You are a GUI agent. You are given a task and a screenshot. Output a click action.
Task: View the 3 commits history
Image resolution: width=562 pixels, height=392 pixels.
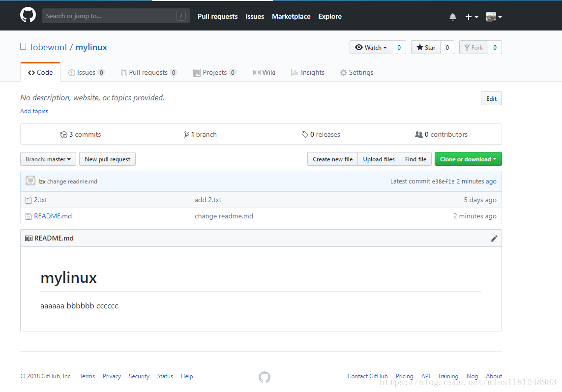[81, 134]
